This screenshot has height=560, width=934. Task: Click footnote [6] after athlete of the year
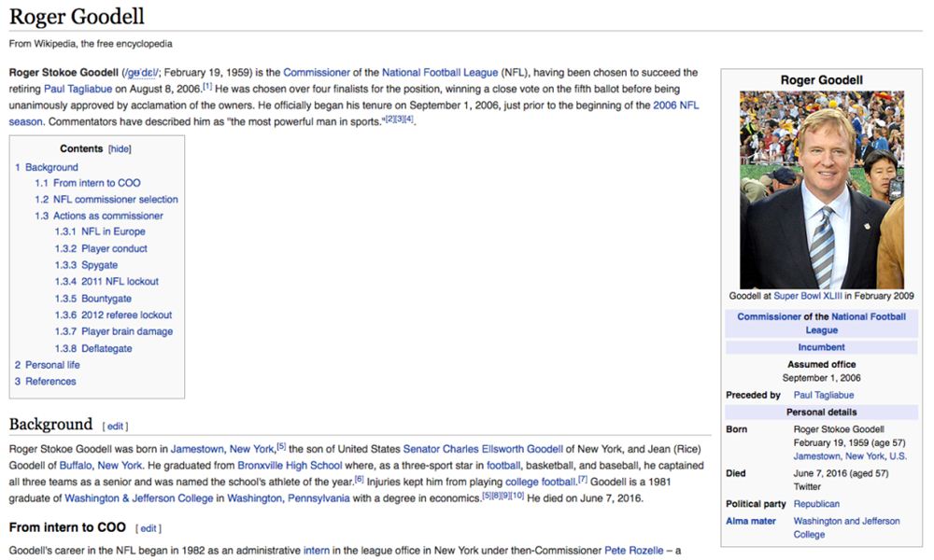point(360,479)
